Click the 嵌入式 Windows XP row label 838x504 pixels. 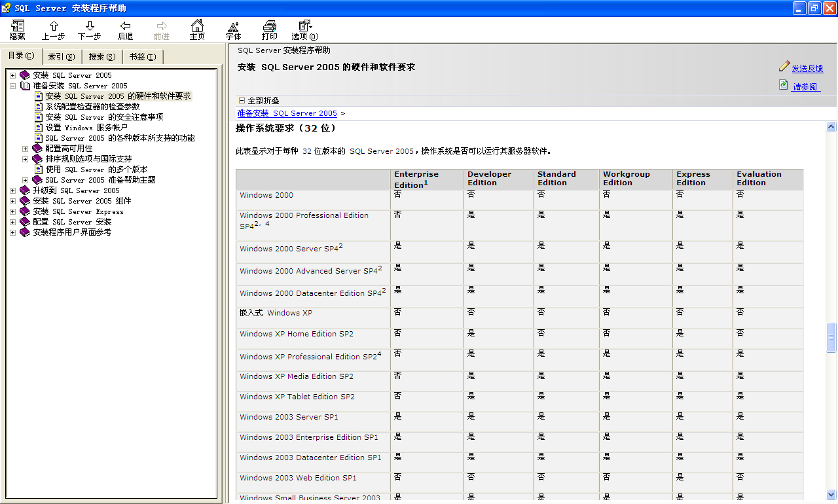click(x=276, y=313)
